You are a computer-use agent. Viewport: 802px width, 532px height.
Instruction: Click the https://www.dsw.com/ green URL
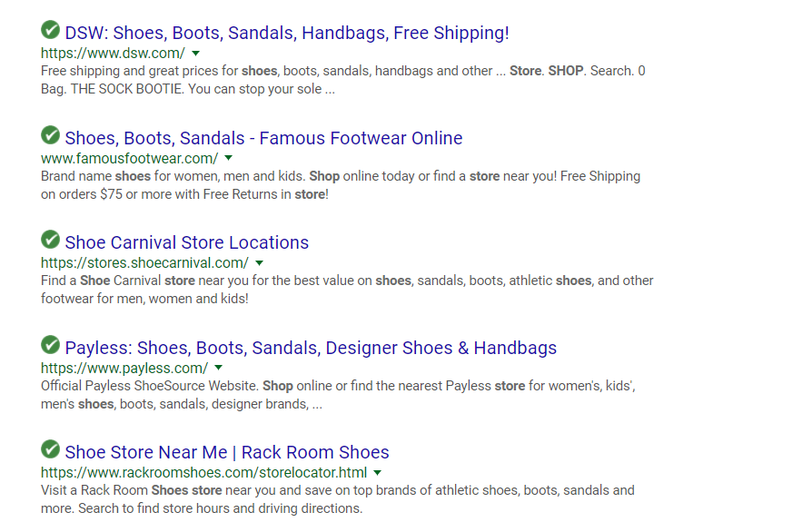pos(113,54)
